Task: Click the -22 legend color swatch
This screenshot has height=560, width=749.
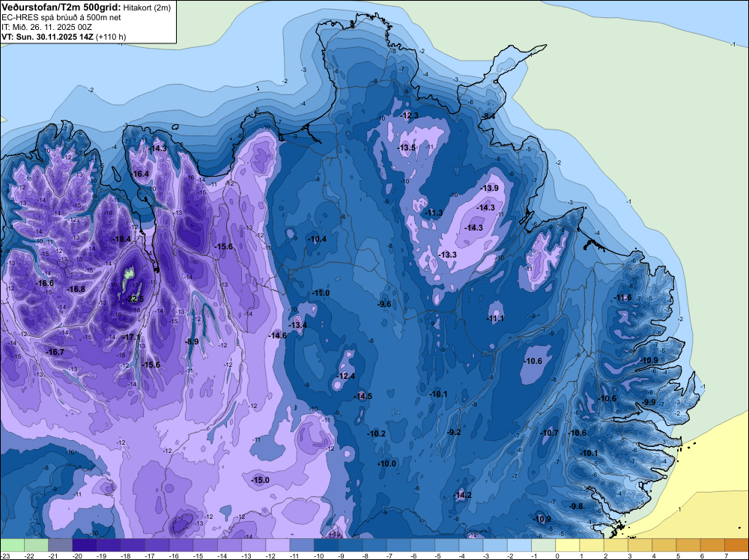Action: 36,545
